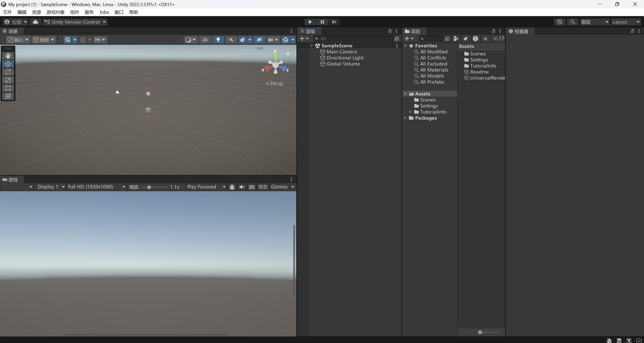Expand the Packages folder

pos(405,118)
